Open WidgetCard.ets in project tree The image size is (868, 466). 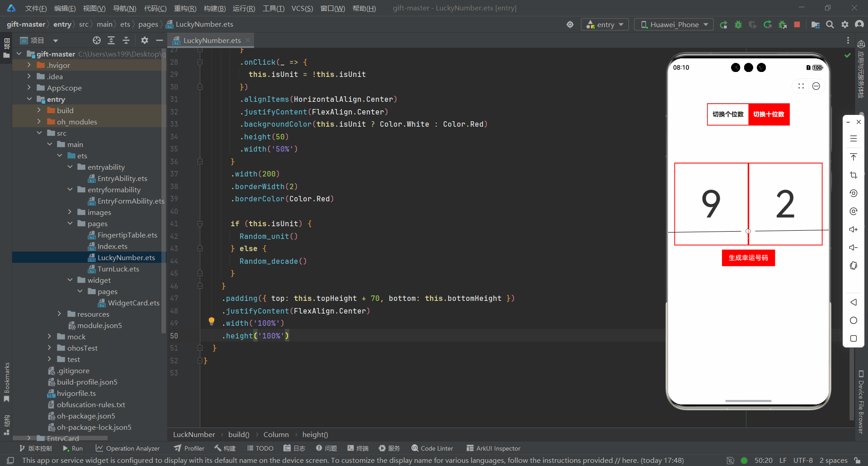[x=129, y=303]
